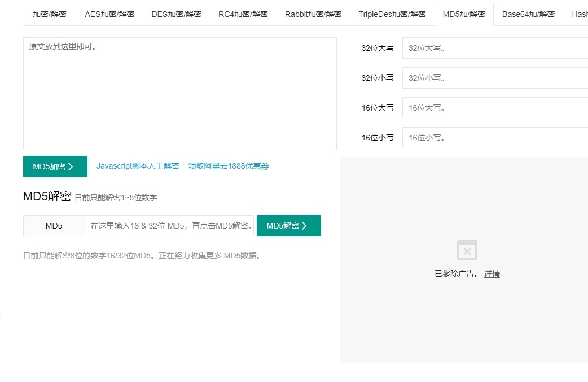Open the 详情 link beside 已移除广告
Viewport: 588px width, 382px height.
[492, 274]
